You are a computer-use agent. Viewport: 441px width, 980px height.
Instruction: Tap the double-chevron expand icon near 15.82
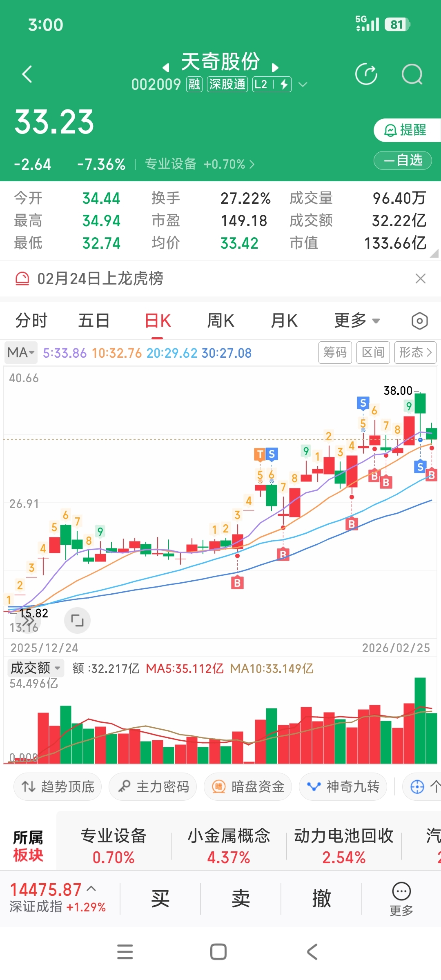(x=28, y=621)
